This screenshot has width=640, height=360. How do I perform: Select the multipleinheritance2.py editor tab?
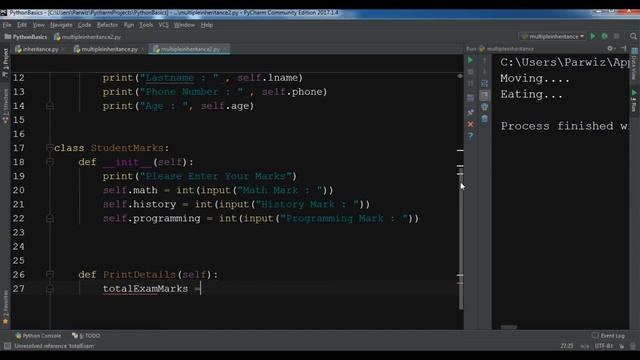click(x=190, y=49)
